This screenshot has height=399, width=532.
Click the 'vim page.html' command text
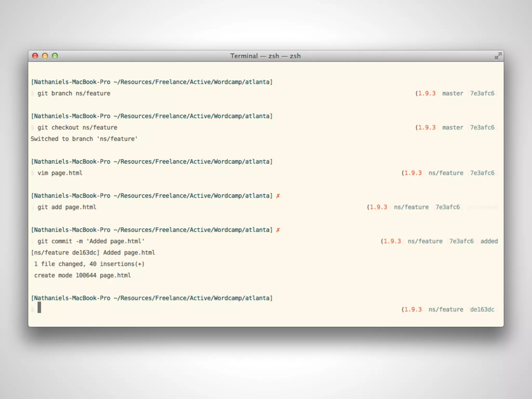tap(60, 173)
